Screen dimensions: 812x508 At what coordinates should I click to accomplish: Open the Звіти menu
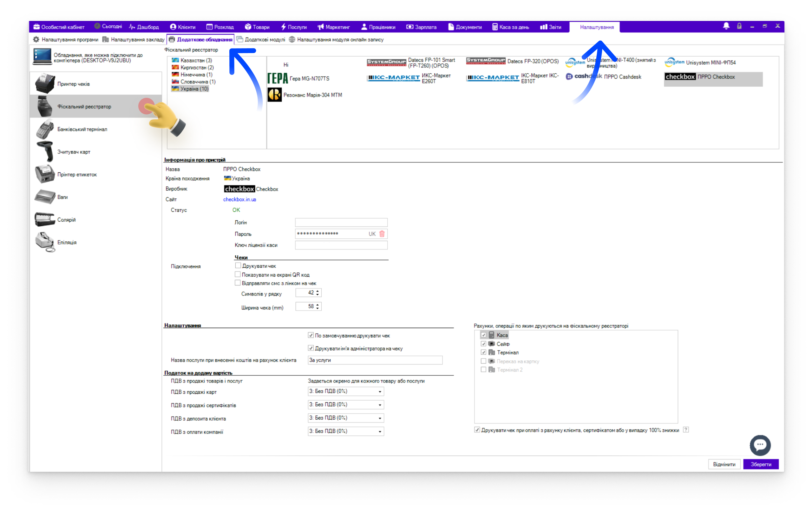click(551, 27)
